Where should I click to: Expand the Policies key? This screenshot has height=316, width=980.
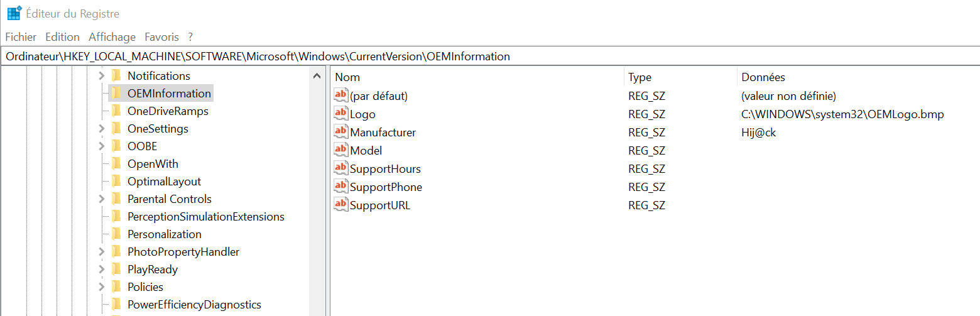click(101, 286)
